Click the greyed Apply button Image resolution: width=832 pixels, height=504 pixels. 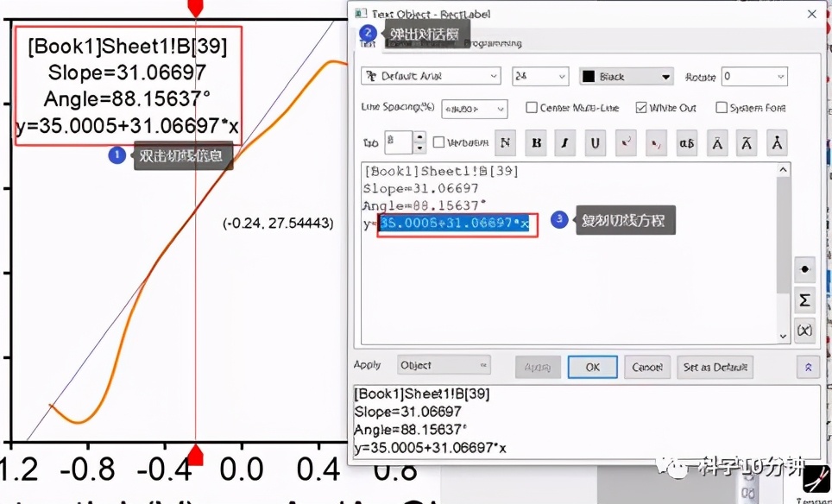pyautogui.click(x=538, y=367)
